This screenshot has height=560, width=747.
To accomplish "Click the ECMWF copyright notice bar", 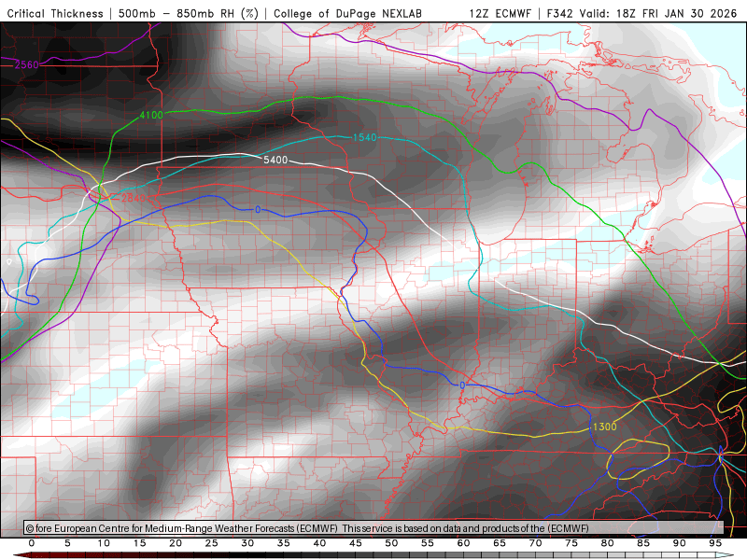I will (373, 528).
